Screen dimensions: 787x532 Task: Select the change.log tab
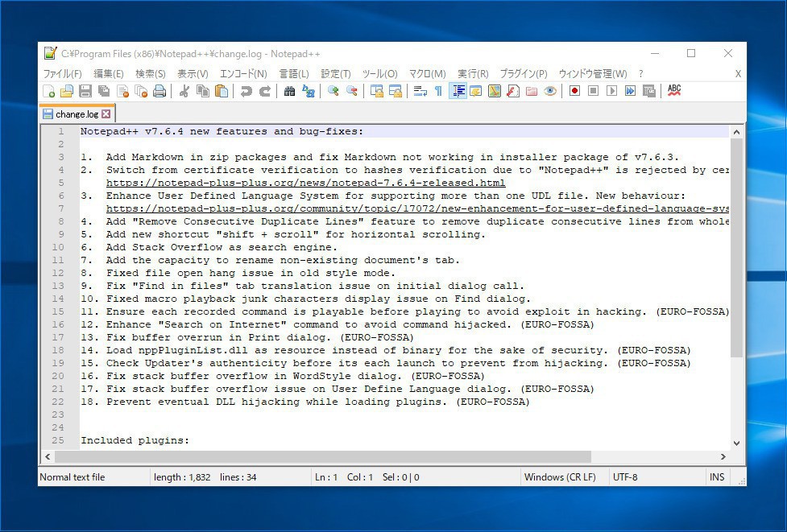[x=77, y=114]
